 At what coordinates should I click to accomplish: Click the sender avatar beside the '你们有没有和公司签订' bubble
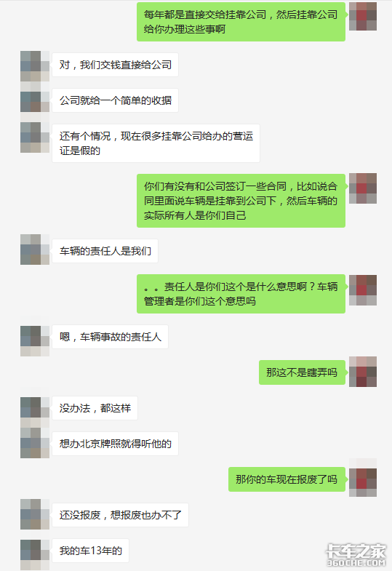362,188
